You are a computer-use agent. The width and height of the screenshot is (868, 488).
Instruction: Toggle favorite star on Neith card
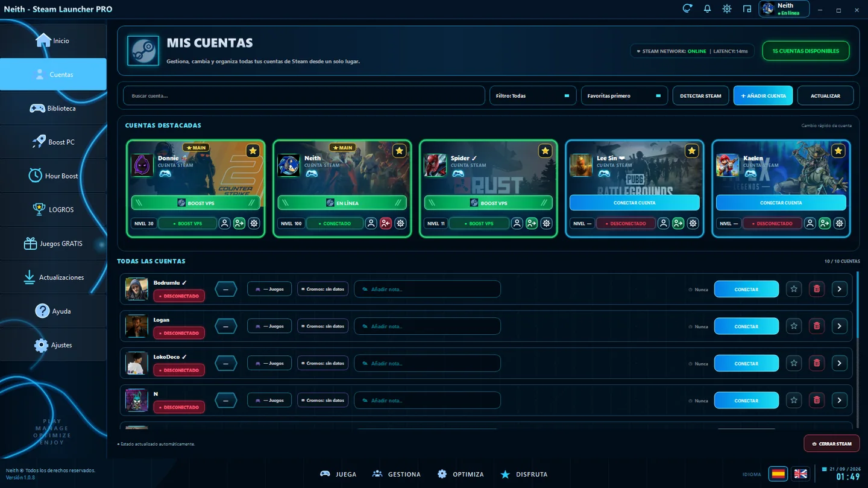click(399, 151)
